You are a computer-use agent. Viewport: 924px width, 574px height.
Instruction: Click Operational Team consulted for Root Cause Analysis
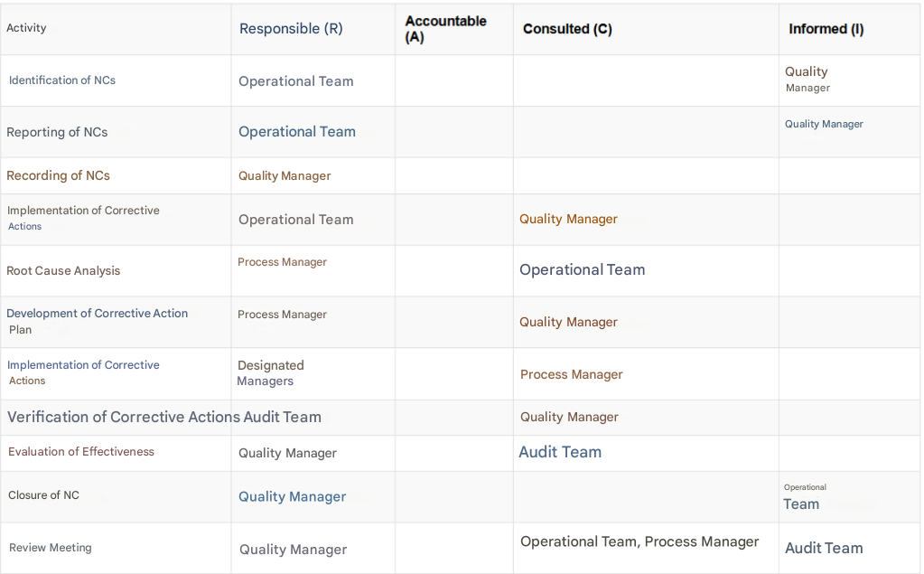tap(583, 269)
